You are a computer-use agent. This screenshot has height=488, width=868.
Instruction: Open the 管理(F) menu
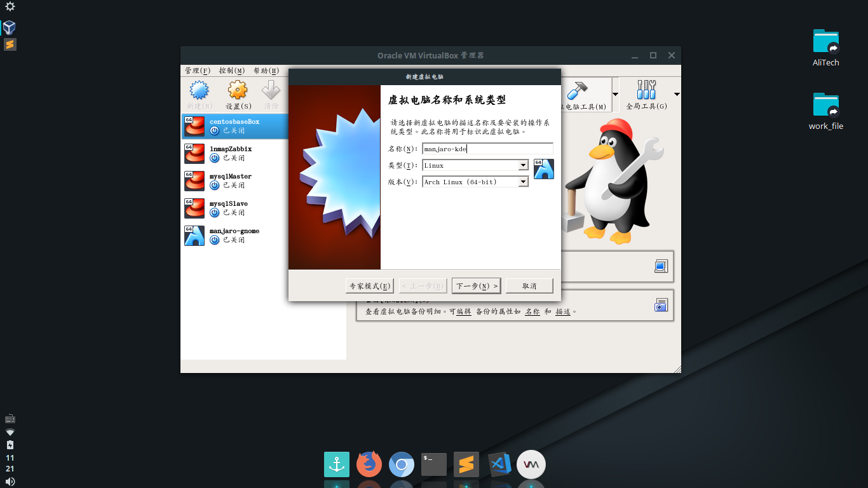[198, 71]
